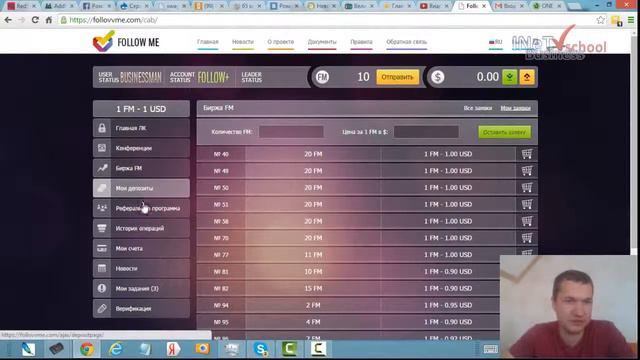The height and width of the screenshot is (360, 640).
Task: Click the FM coin icon
Action: click(322, 77)
